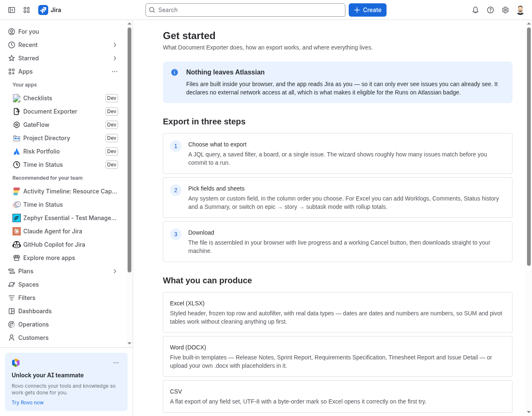Open the For you menu item
This screenshot has width=532, height=416.
coord(63,32)
